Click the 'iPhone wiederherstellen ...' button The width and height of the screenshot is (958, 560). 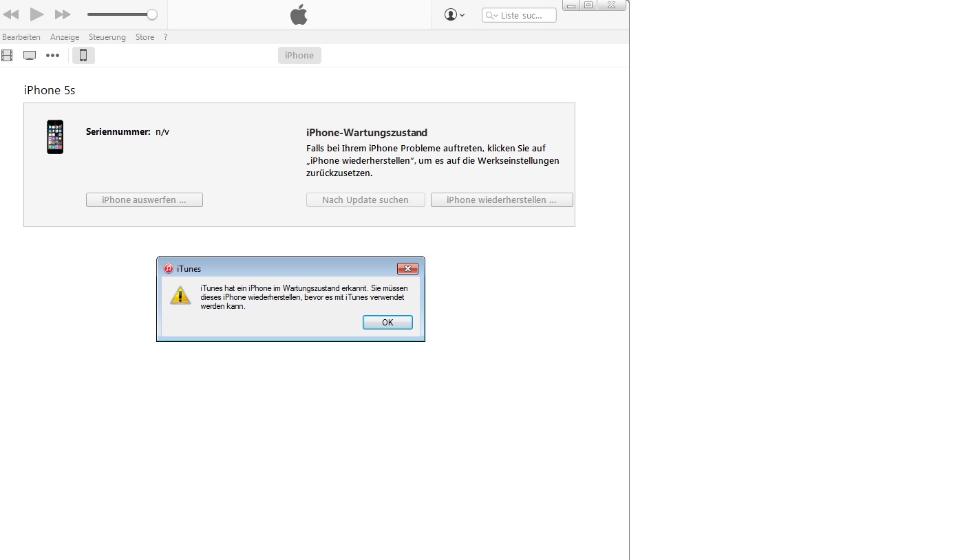coord(502,200)
